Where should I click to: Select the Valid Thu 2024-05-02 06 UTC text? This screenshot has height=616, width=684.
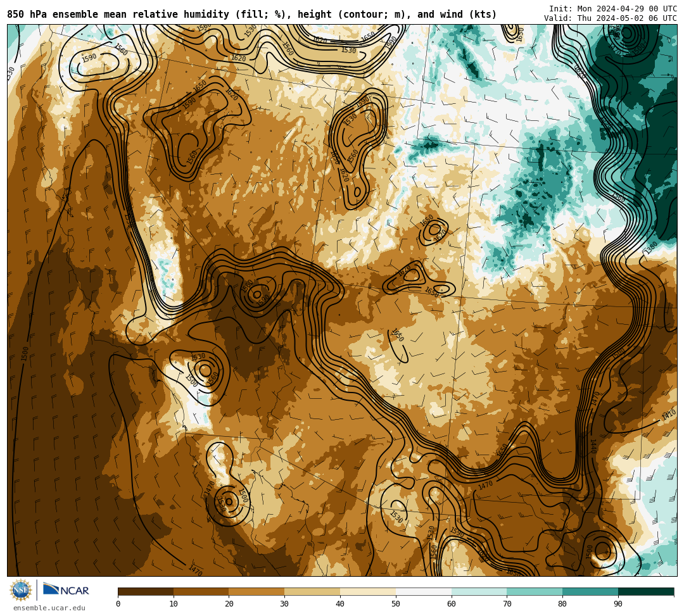[611, 18]
